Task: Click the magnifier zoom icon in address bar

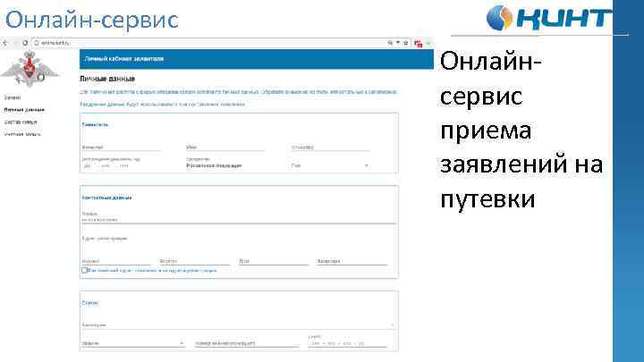Action: (390, 43)
